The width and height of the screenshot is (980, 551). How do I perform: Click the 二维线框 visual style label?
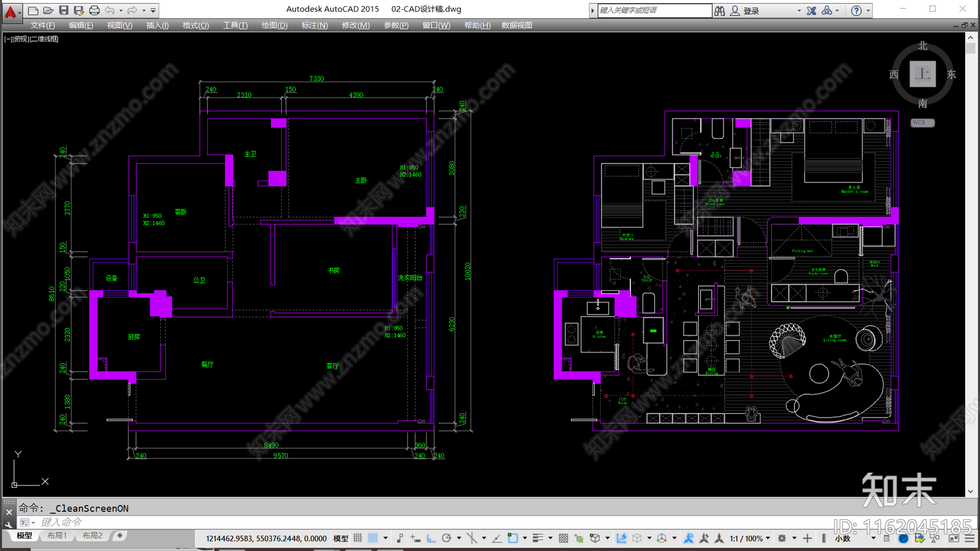(44, 39)
